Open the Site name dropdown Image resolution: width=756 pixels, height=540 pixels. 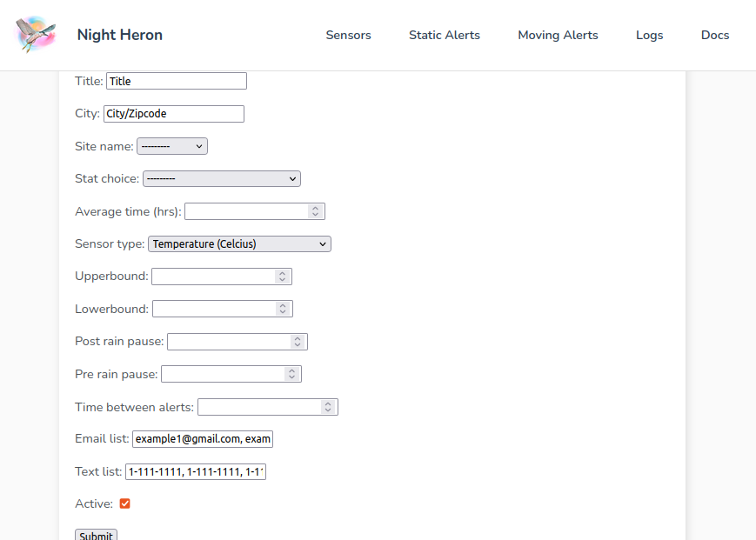coord(171,145)
